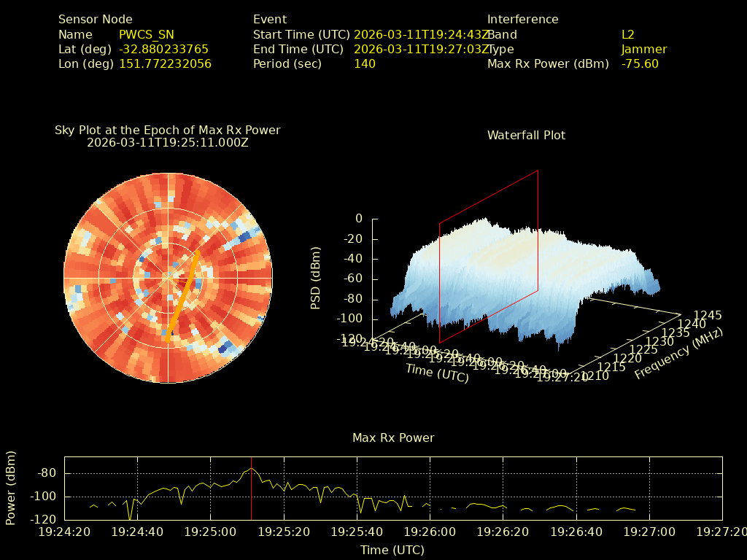Image resolution: width=747 pixels, height=560 pixels.
Task: Select the interference Type value Jammer
Action: pos(644,49)
